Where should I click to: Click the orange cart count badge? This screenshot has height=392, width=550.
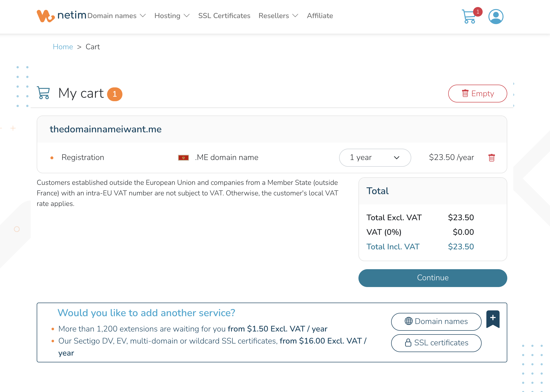(x=115, y=94)
